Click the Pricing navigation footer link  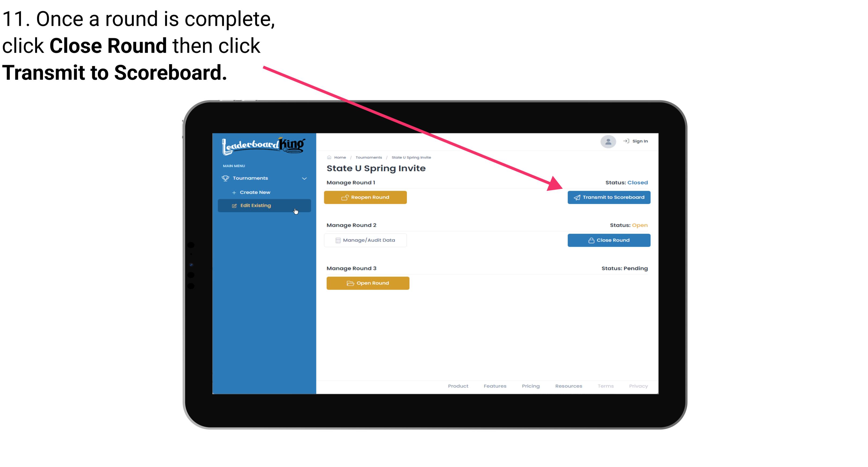pos(531,386)
